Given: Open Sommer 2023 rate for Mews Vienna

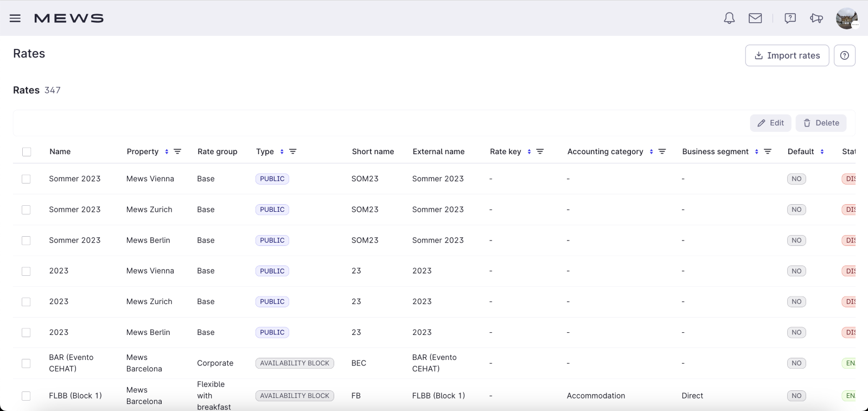Looking at the screenshot, I should 75,179.
